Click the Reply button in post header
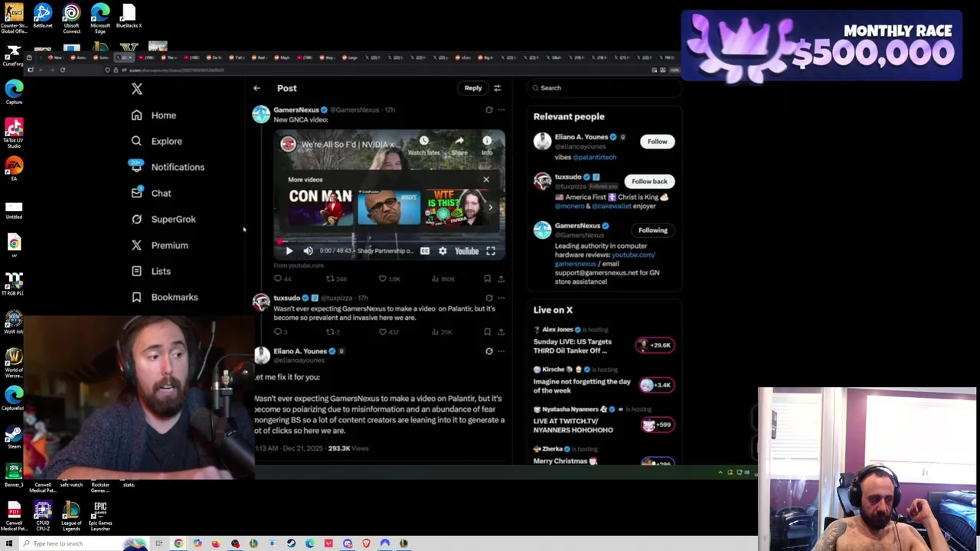980x551 pixels. coord(473,88)
